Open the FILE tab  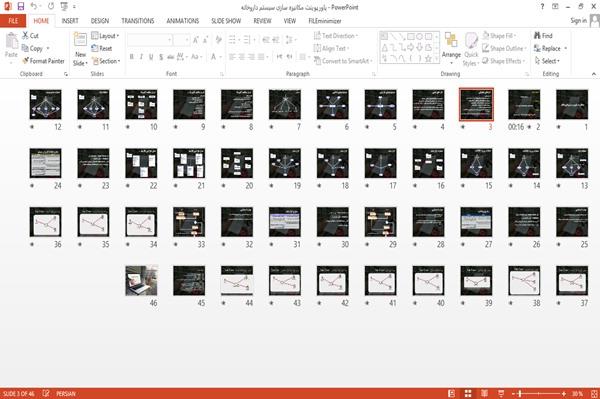[x=13, y=21]
